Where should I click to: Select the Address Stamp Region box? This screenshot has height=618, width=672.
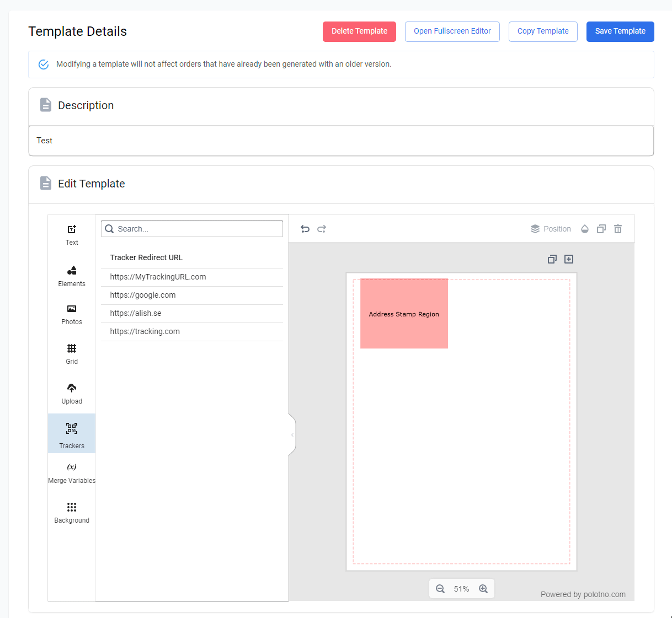(x=404, y=314)
